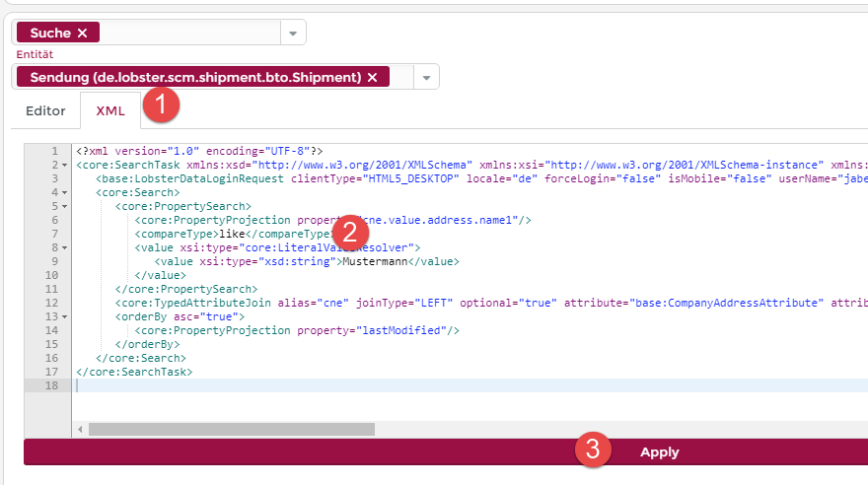Click the horizontal scrollbar thumb of the XML editor

231,429
